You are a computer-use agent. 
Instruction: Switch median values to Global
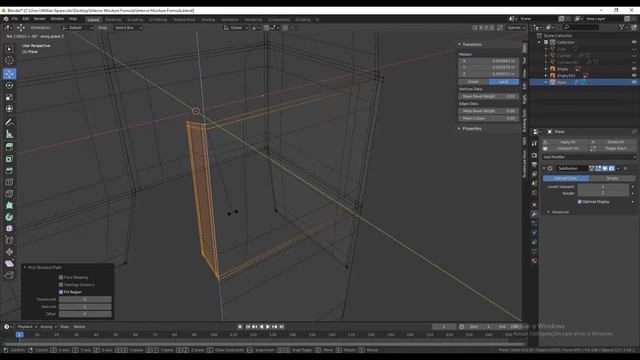pos(473,82)
